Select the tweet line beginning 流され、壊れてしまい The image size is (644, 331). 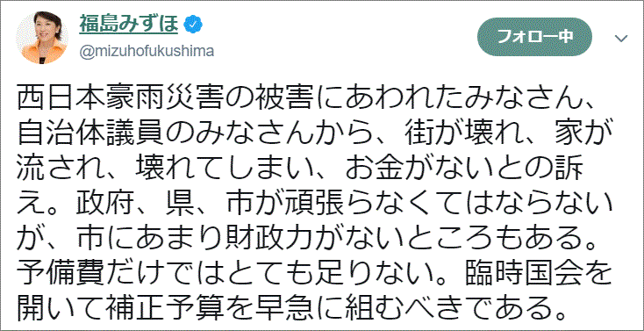300,169
